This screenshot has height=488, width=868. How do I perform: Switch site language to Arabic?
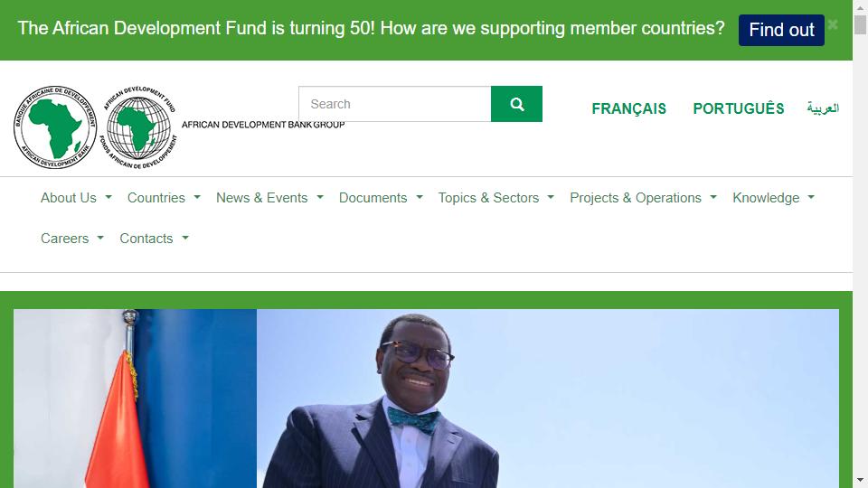pyautogui.click(x=823, y=108)
